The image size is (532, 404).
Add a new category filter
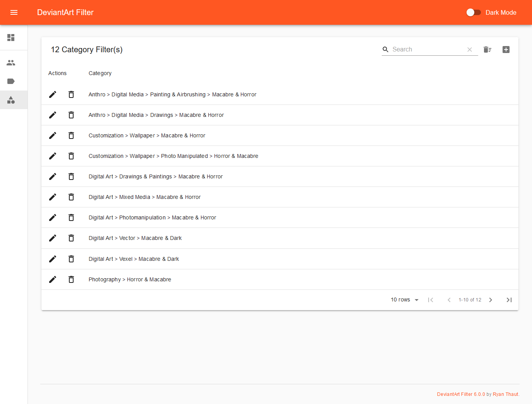[x=506, y=50]
